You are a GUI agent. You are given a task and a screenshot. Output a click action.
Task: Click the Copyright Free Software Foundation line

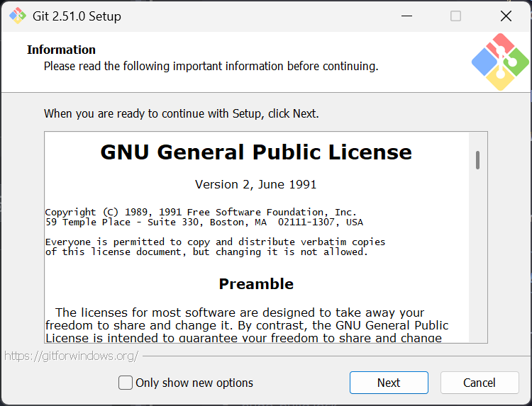coord(201,212)
